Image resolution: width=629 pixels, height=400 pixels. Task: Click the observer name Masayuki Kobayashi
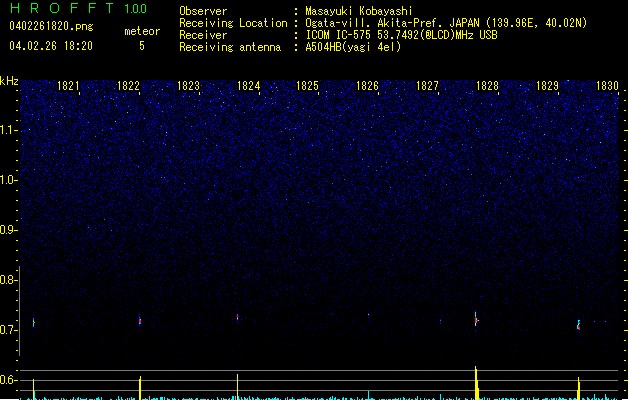coord(359,11)
